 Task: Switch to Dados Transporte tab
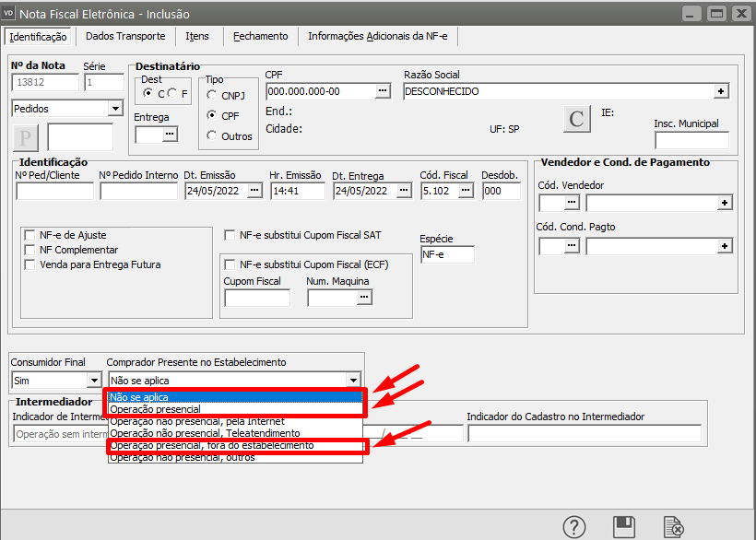(125, 36)
